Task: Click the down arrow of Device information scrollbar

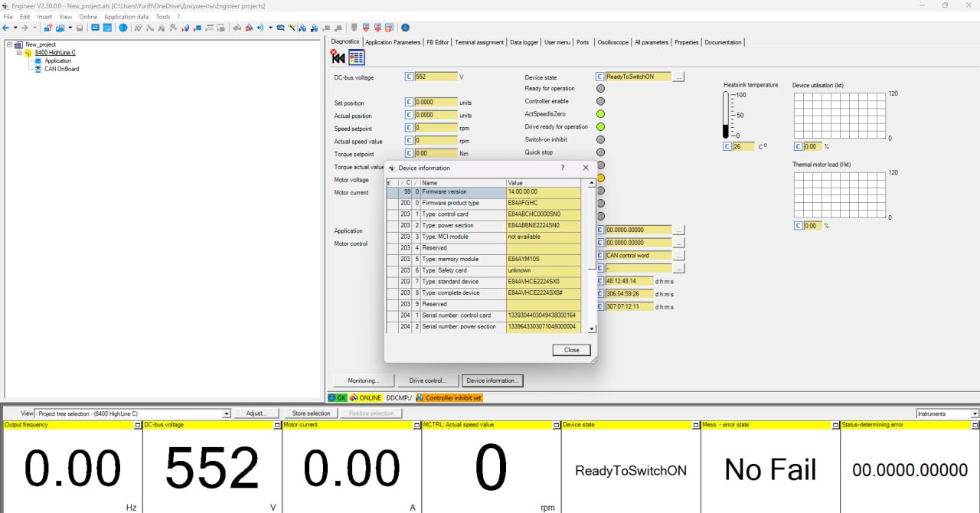Action: (591, 328)
